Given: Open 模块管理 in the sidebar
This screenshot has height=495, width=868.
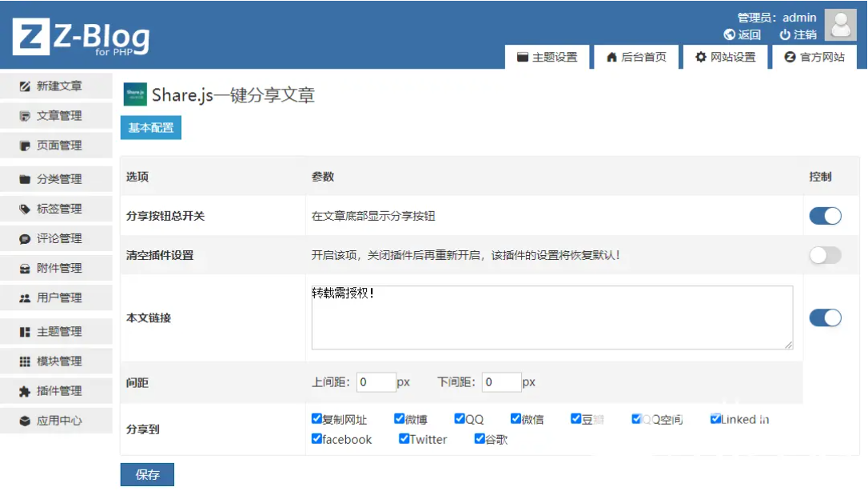Looking at the screenshot, I should pos(56,361).
